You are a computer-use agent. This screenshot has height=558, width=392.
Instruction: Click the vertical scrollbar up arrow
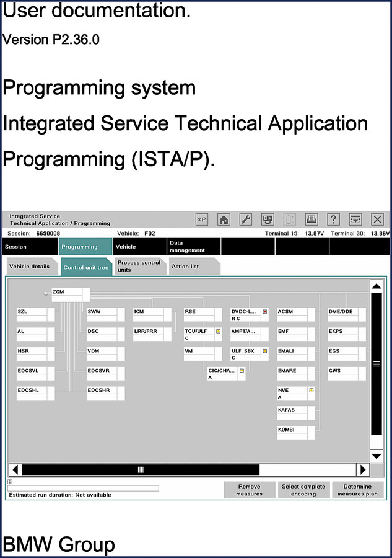point(377,286)
